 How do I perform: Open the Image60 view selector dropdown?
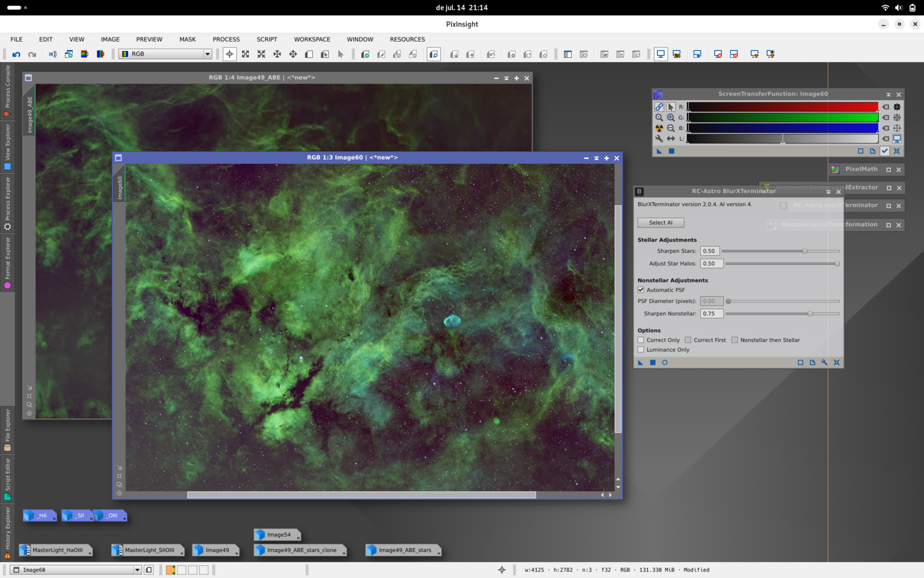click(76, 570)
